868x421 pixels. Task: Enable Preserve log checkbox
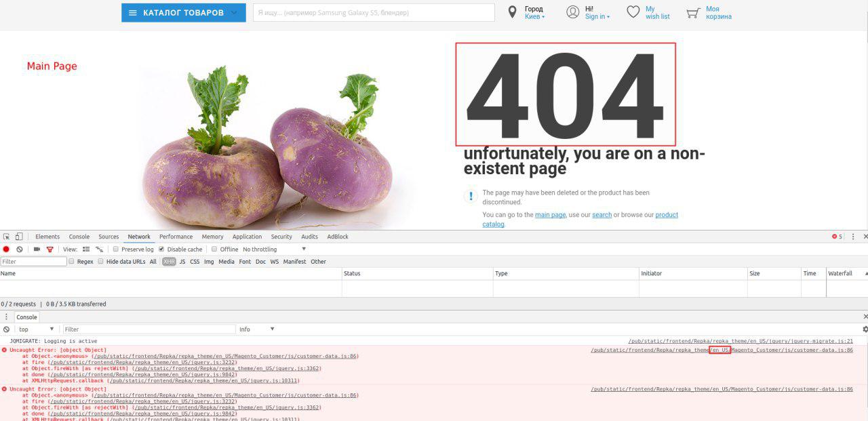click(x=116, y=249)
